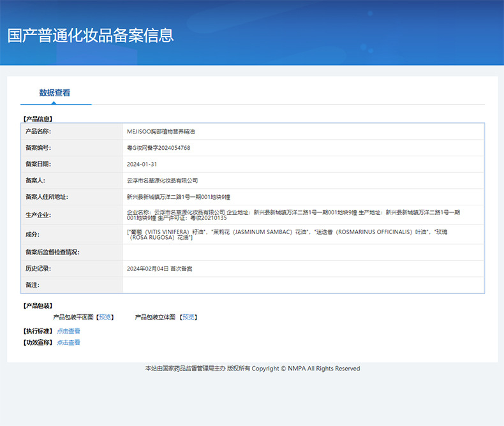The height and width of the screenshot is (426, 504).
Task: Click the 【执行标准】 label
Action: pyautogui.click(x=38, y=331)
